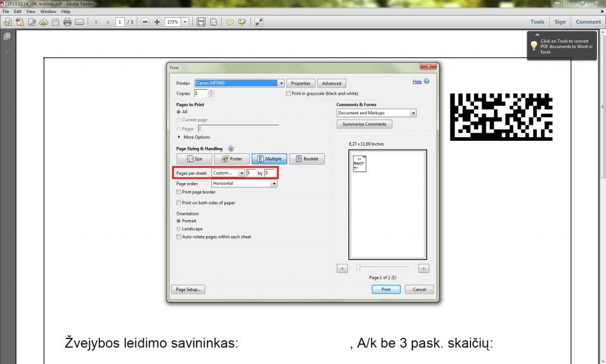Click the fit width scrolling icon
The height and width of the screenshot is (364, 606).
201,22
